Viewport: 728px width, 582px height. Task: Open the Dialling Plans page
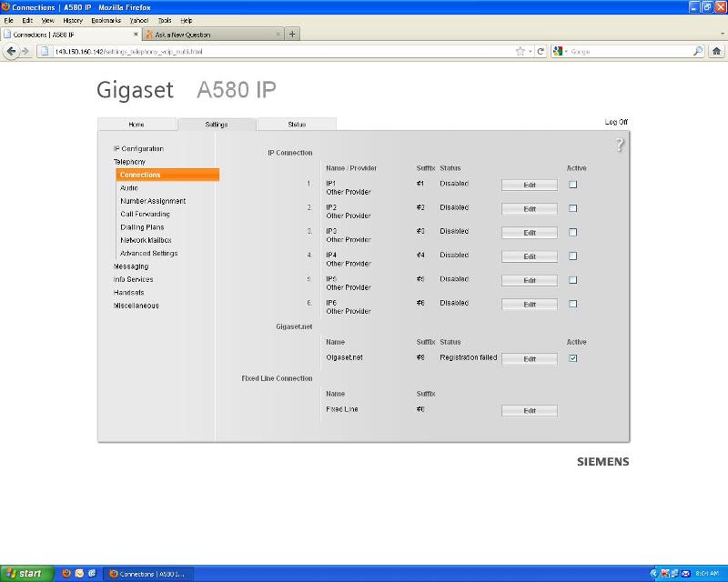(x=142, y=227)
